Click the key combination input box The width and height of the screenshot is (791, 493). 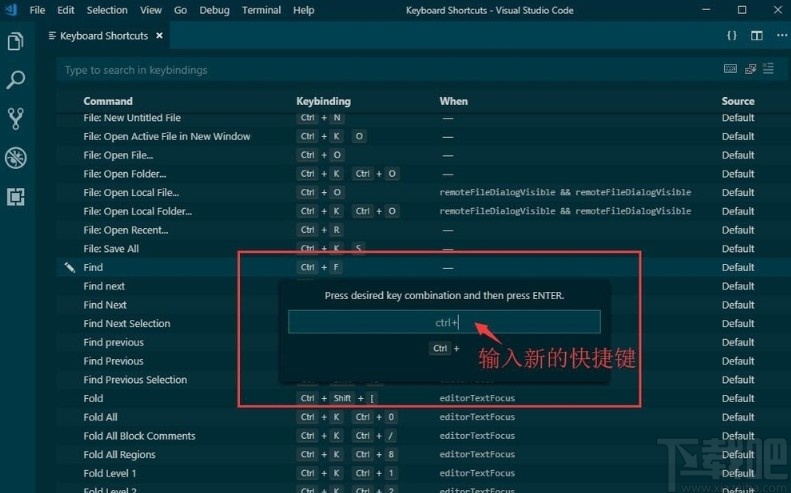444,322
